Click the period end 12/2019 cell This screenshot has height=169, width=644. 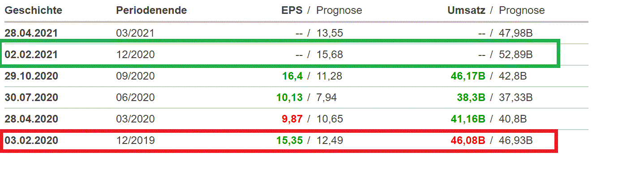pos(135,140)
